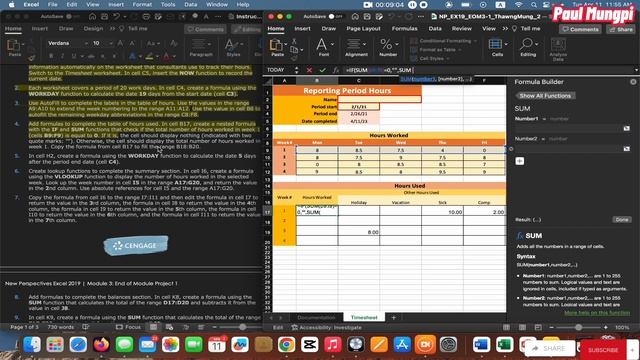
Task: Open the Review tab in Excel
Action: pyautogui.click(x=462, y=29)
